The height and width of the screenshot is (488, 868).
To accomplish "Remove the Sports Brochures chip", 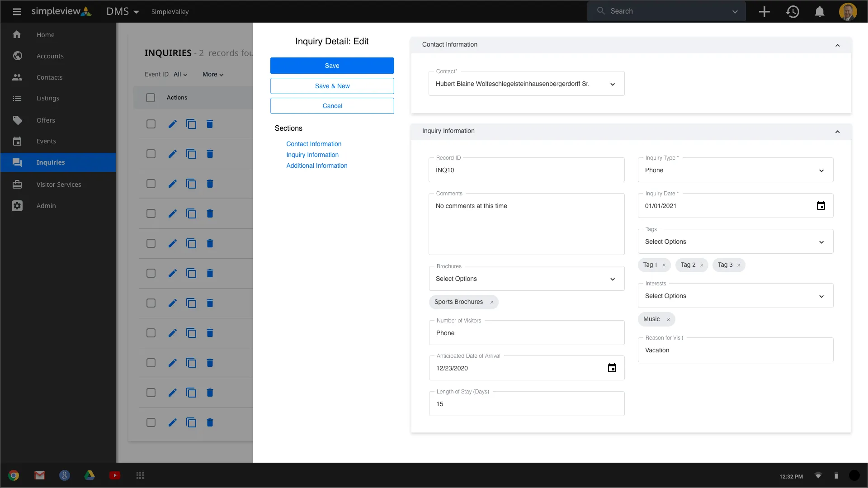I will pos(492,302).
